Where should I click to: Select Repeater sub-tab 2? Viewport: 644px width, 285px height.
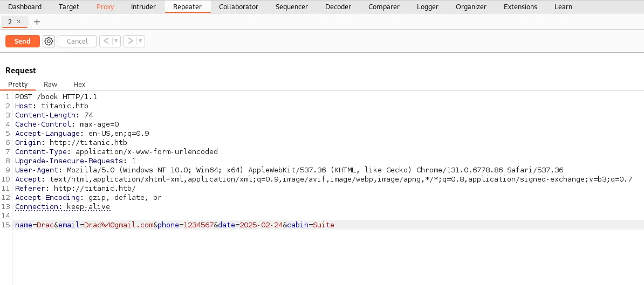10,22
